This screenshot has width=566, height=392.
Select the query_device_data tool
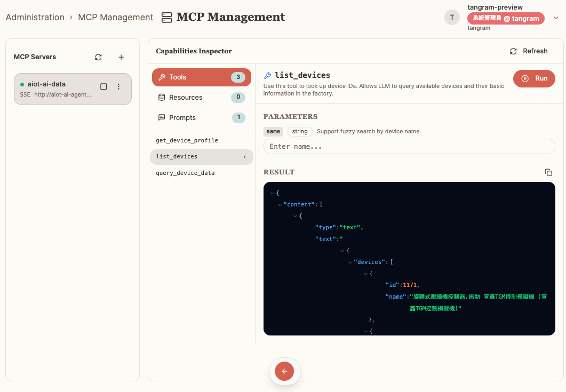tap(185, 173)
